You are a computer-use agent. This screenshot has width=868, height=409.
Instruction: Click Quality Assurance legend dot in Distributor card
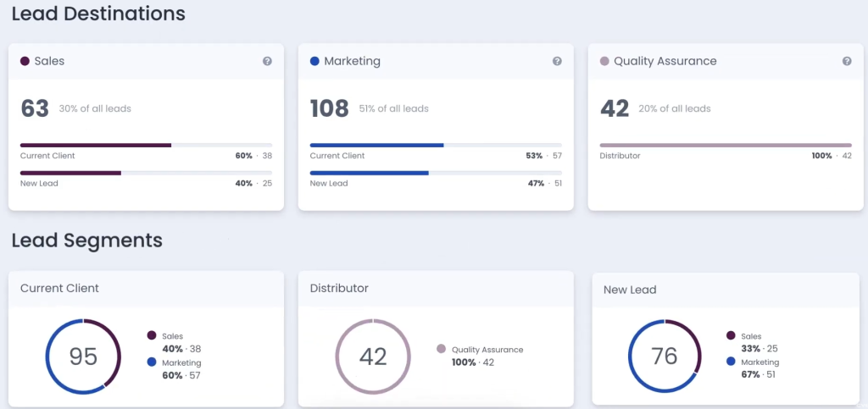click(x=441, y=350)
